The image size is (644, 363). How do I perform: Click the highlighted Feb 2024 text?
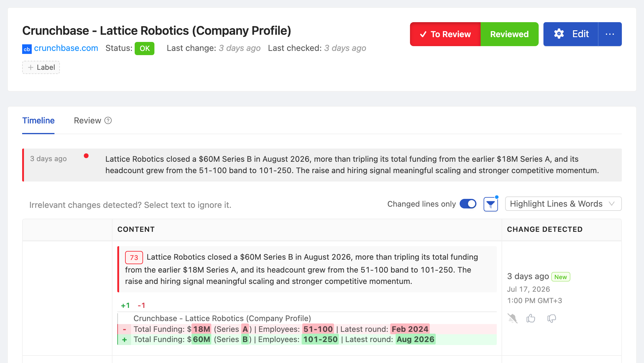[x=410, y=329]
